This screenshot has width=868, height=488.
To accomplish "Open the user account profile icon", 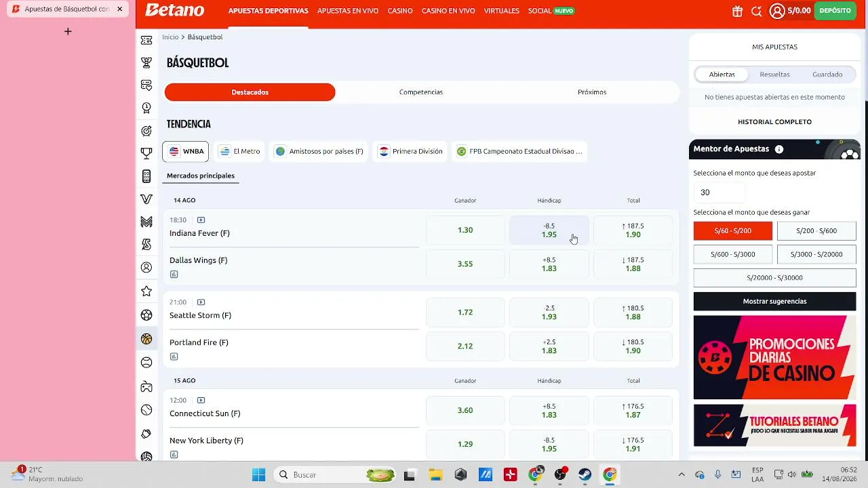I will (777, 11).
